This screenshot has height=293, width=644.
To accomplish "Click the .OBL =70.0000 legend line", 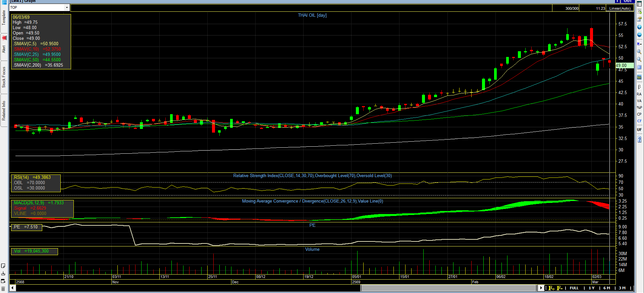I will (29, 183).
